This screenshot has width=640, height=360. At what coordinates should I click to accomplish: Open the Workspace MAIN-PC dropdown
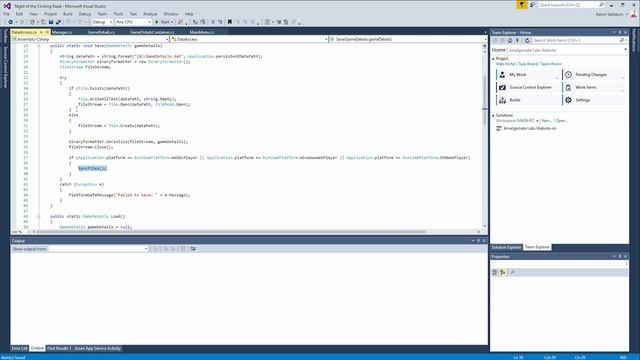537,121
